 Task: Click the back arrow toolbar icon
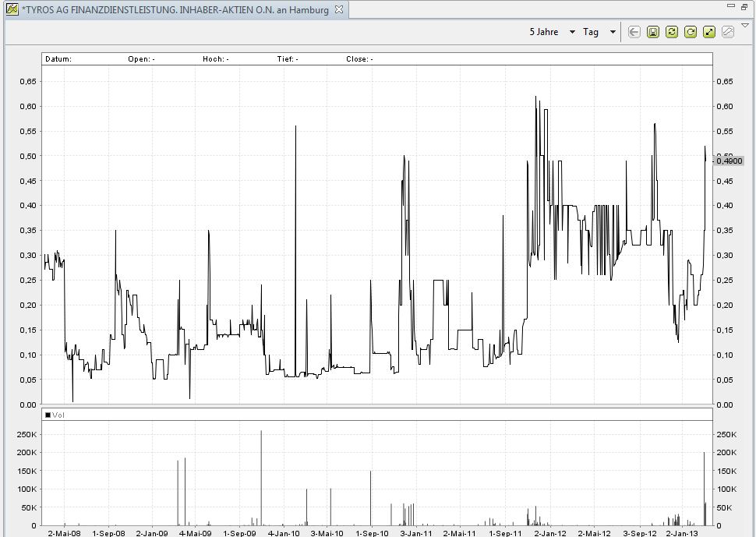coord(634,32)
